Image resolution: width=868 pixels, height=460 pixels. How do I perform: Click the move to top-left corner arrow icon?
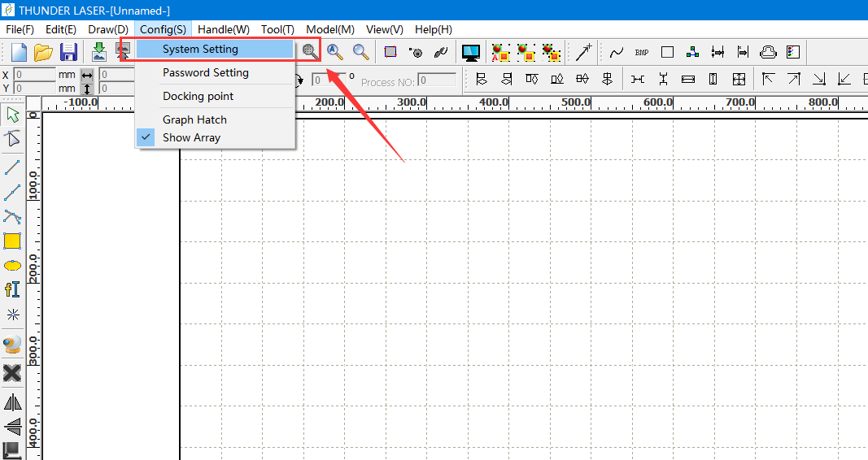click(x=768, y=79)
